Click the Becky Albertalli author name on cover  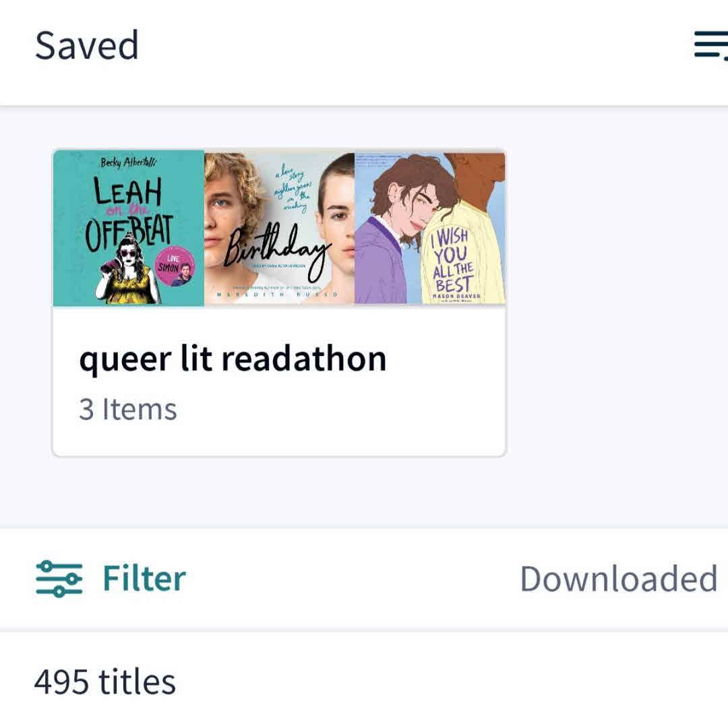[128, 164]
